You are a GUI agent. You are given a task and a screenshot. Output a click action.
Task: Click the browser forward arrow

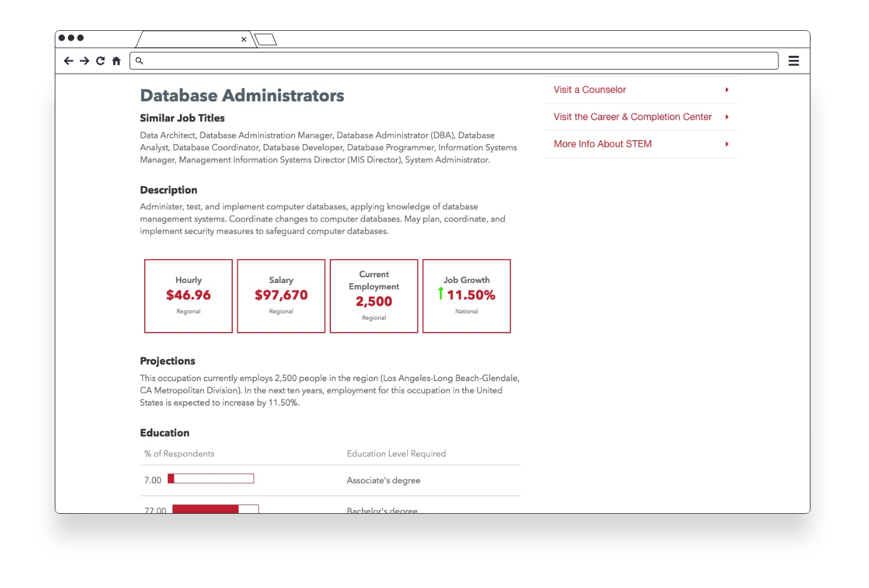point(84,61)
